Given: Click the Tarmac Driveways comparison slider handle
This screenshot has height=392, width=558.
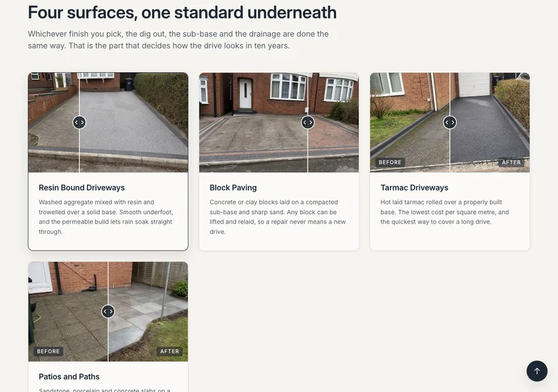Looking at the screenshot, I should pyautogui.click(x=450, y=122).
